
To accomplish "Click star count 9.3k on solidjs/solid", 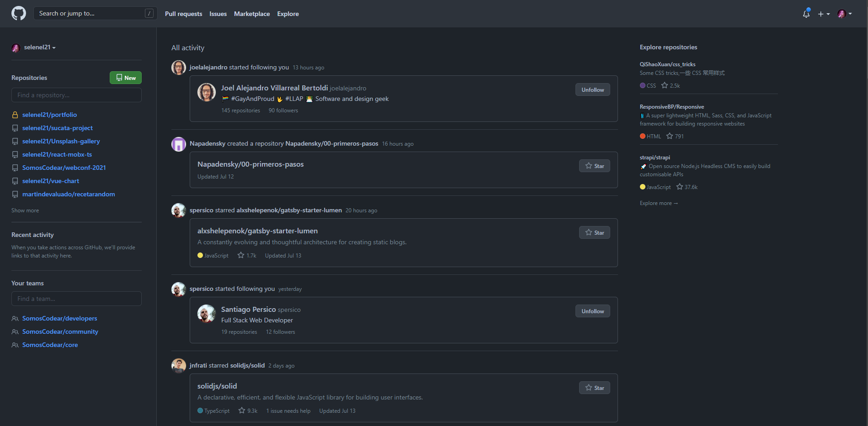I will (x=248, y=411).
